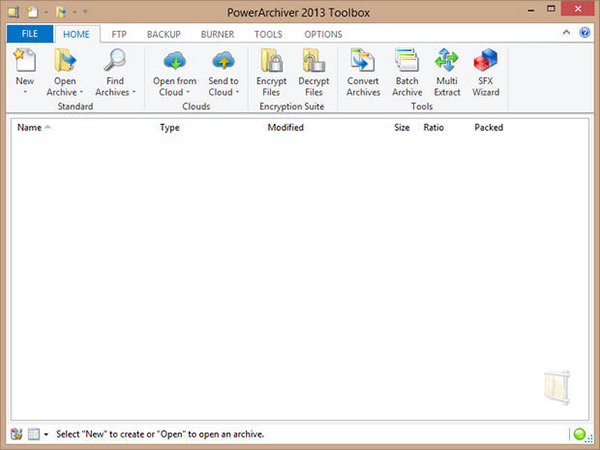Switch to the HOME tab
This screenshot has width=600, height=450.
click(76, 34)
